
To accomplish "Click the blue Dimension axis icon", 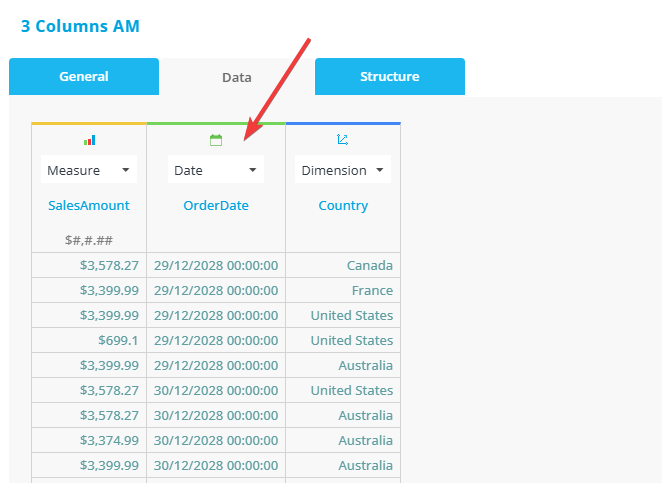I will (343, 141).
